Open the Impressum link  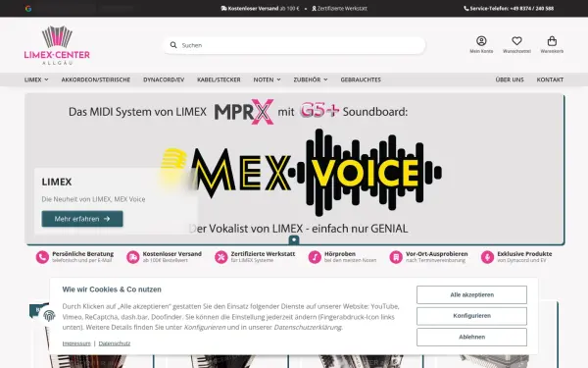tap(76, 343)
